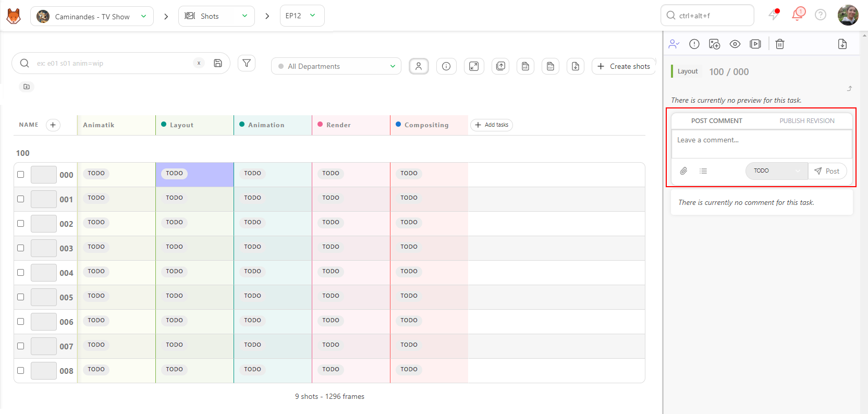Save the search query with disk icon
This screenshot has height=414, width=868.
tap(218, 63)
